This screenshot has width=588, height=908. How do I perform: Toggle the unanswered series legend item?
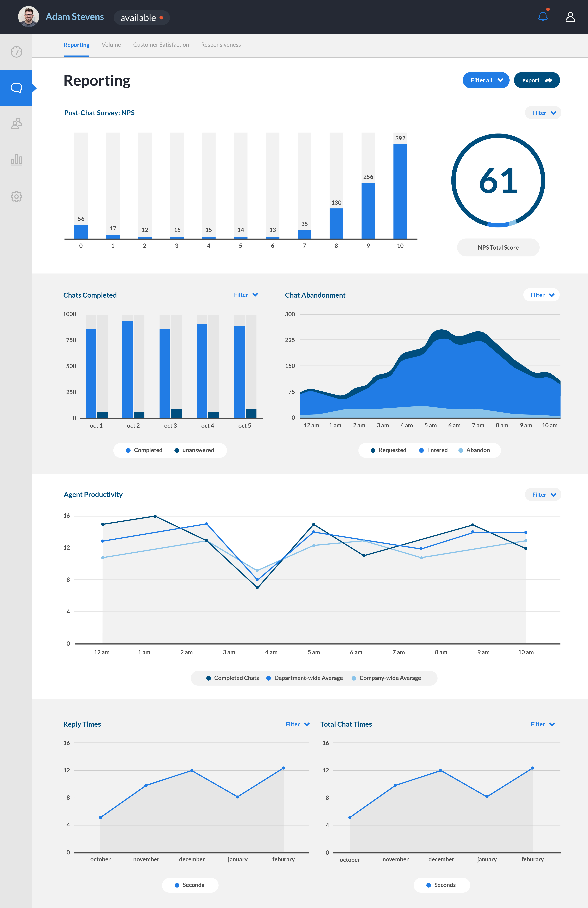[x=194, y=450]
